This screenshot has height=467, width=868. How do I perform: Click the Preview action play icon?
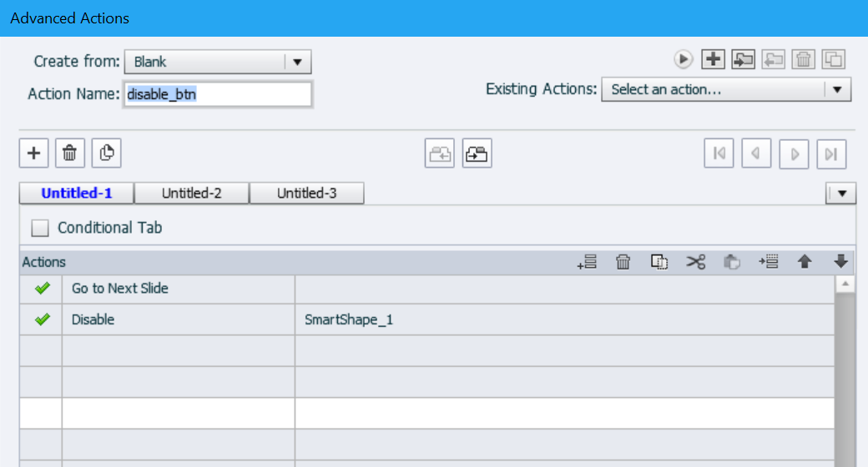tap(684, 59)
